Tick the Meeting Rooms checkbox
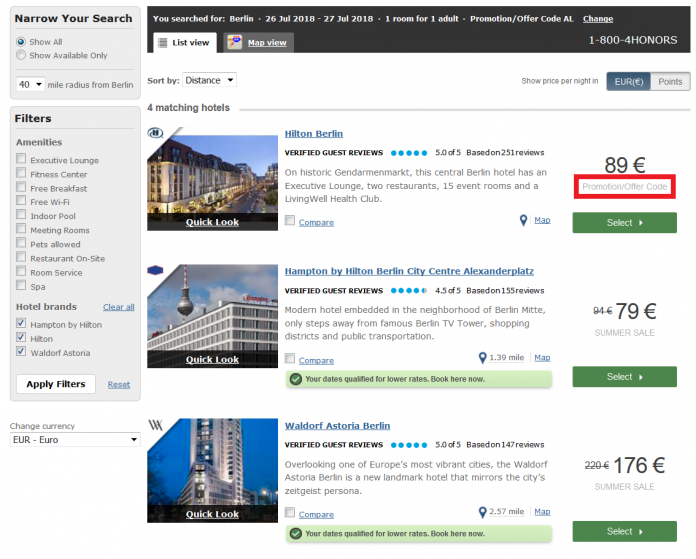The height and width of the screenshot is (559, 696). tap(21, 229)
